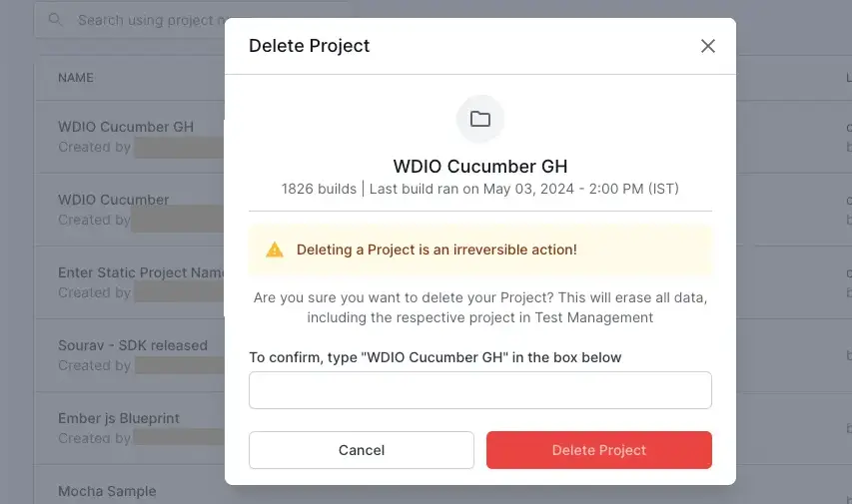This screenshot has height=504, width=852.
Task: Focus the project name confirmation box
Action: 479,390
